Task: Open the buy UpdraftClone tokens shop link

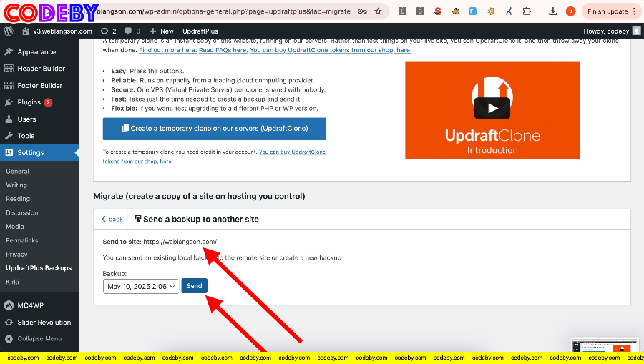Action: (331, 50)
